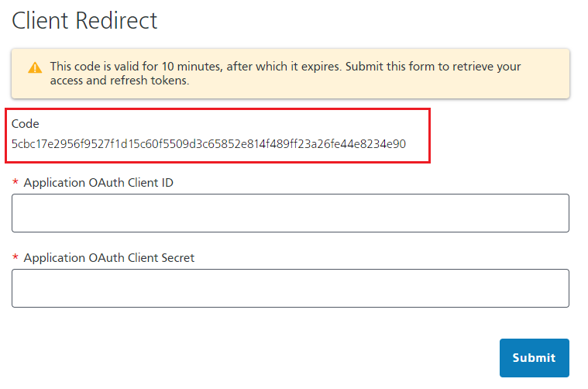Click the Code label above the value
The height and width of the screenshot is (389, 588).
[25, 124]
